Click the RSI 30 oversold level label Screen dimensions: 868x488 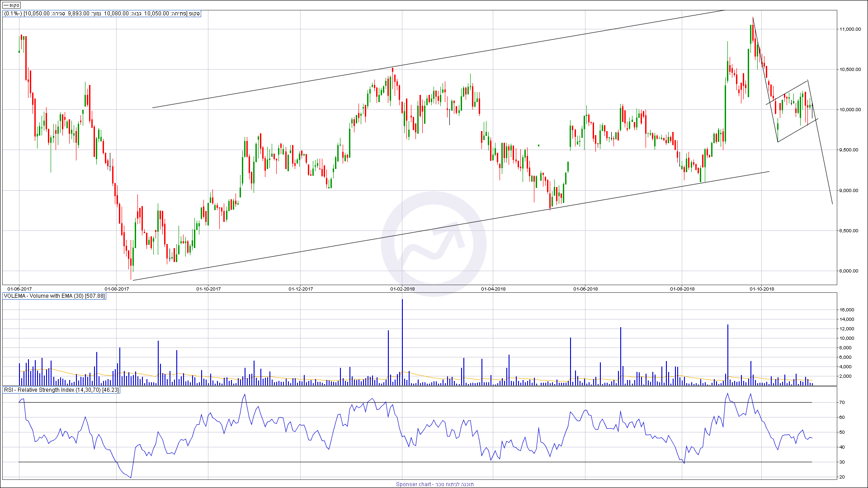point(842,462)
